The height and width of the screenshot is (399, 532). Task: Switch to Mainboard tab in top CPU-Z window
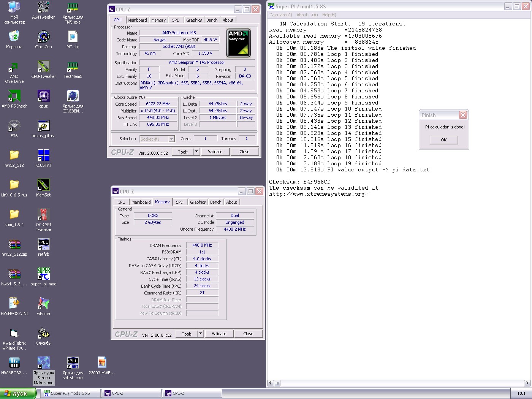137,20
